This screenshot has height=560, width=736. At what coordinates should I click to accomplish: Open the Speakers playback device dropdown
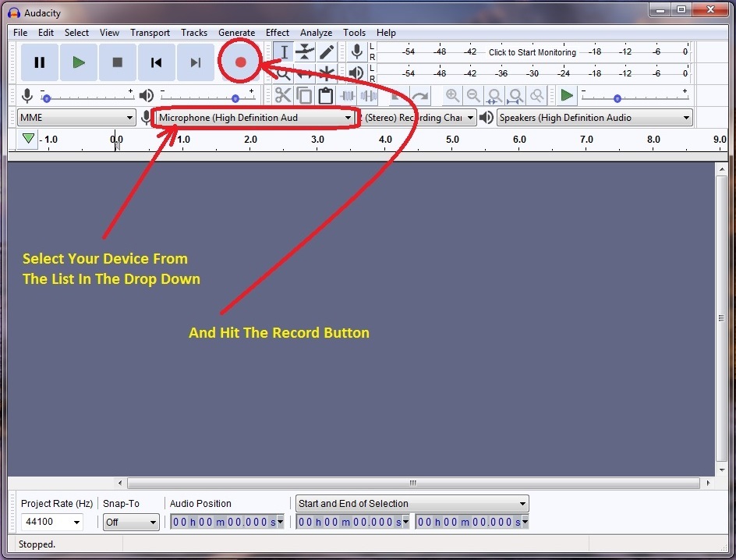click(595, 117)
